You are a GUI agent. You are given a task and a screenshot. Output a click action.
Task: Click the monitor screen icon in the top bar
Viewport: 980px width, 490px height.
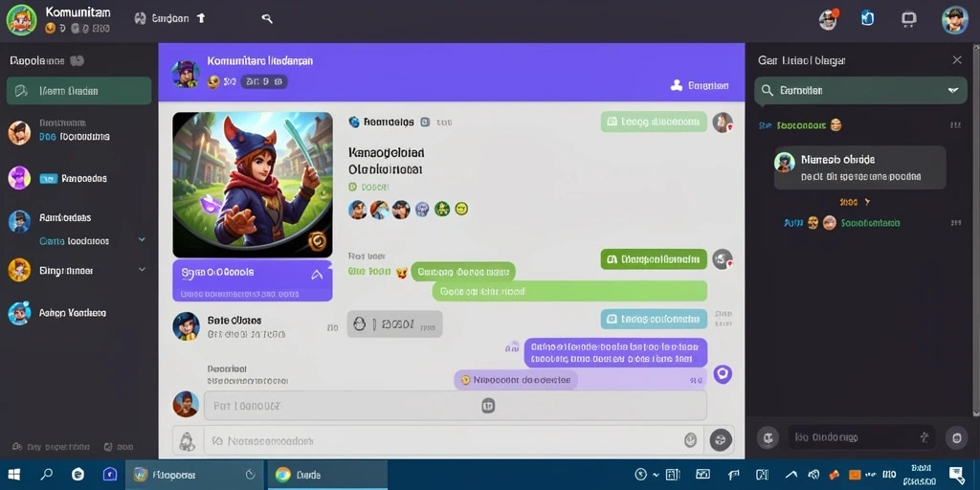909,19
